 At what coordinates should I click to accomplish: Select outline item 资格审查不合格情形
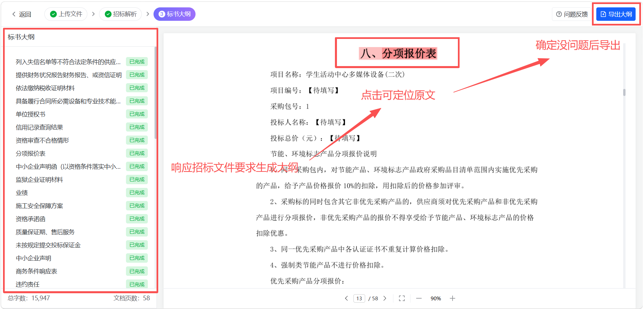tap(42, 140)
